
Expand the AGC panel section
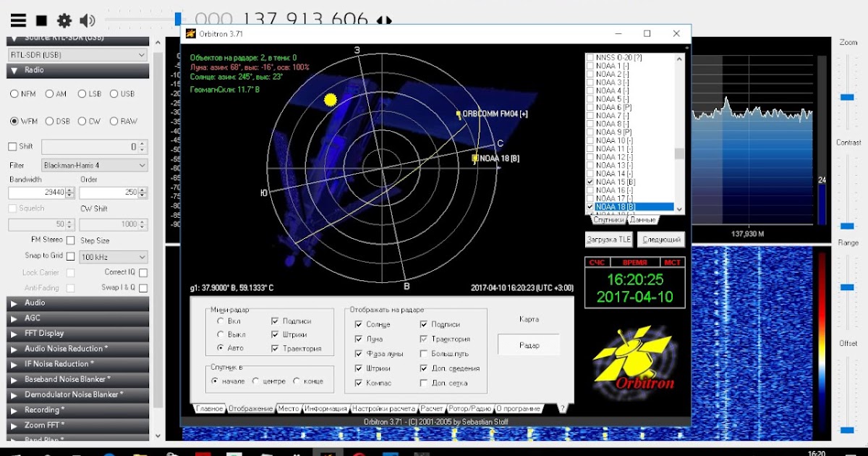click(78, 318)
